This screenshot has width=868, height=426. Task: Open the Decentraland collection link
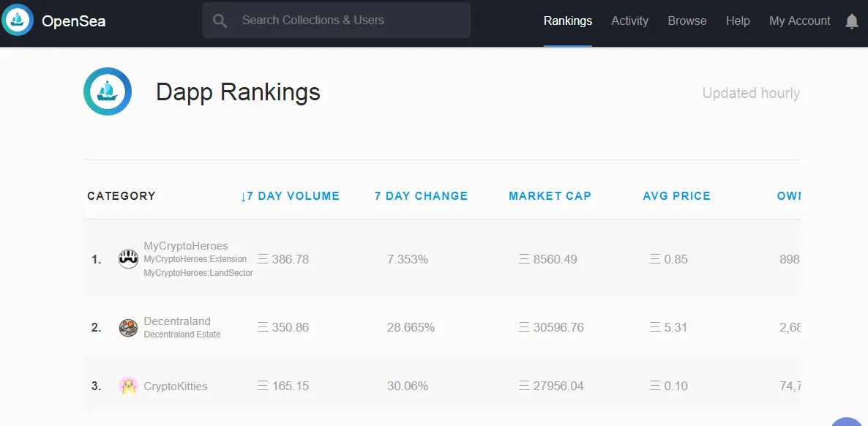click(177, 321)
